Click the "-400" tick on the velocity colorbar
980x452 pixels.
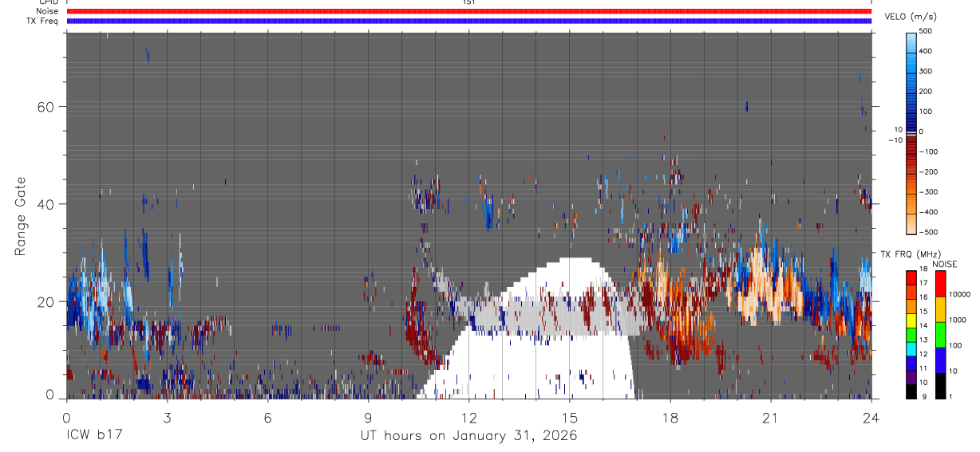[929, 212]
